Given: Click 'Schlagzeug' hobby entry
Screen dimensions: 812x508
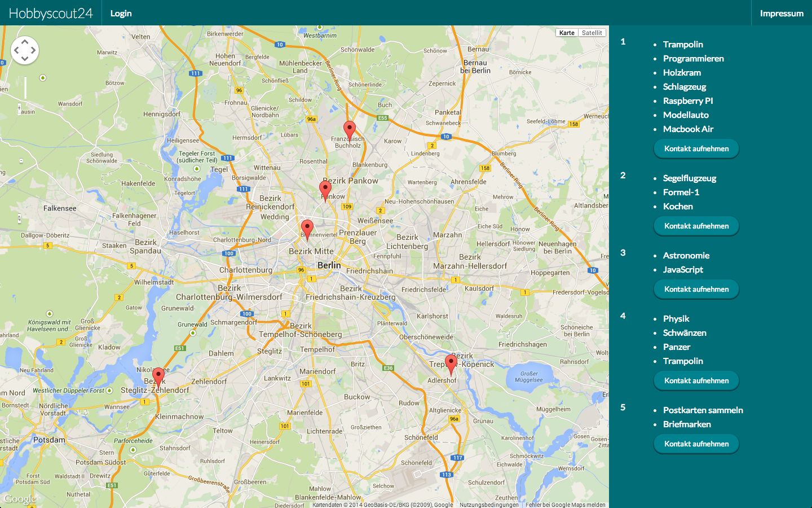Looking at the screenshot, I should coord(685,86).
